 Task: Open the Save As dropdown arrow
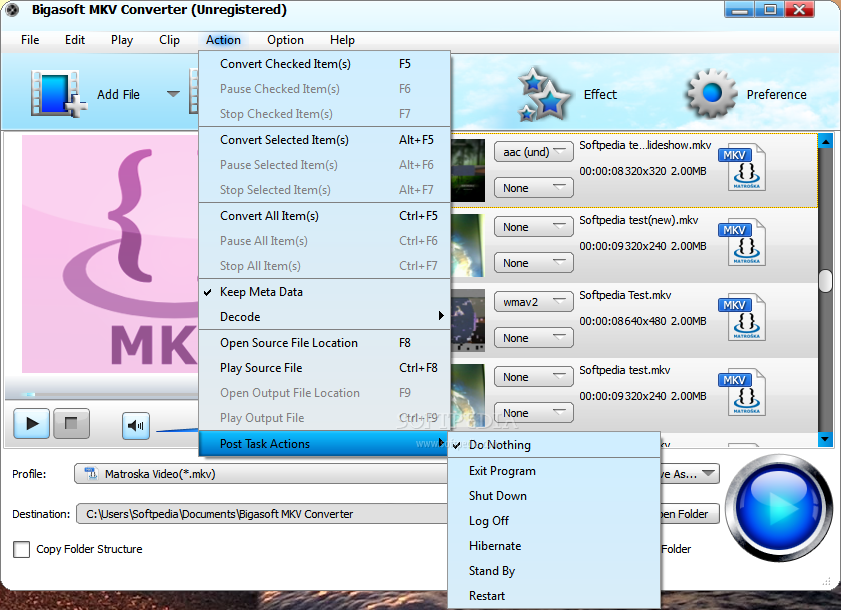(708, 473)
